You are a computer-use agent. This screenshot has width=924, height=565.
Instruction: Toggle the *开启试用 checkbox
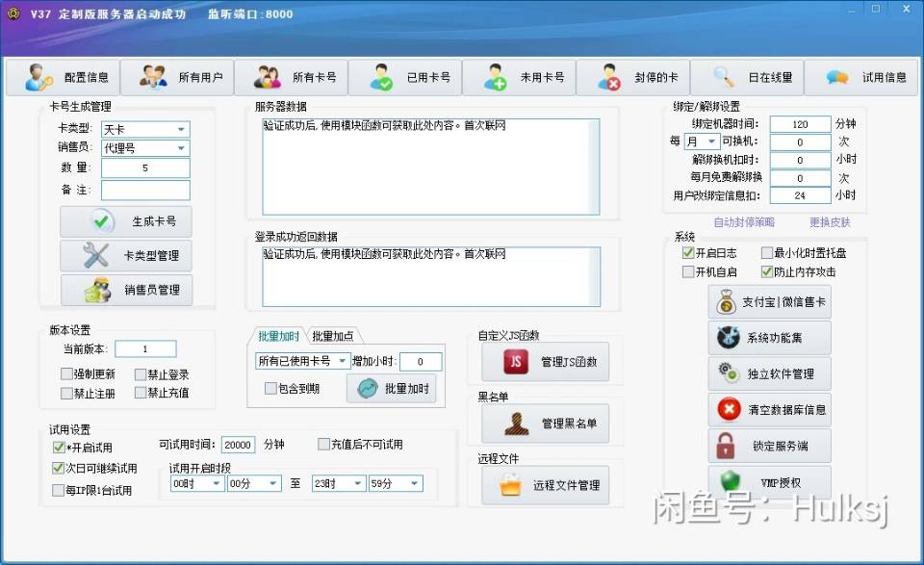pos(59,448)
